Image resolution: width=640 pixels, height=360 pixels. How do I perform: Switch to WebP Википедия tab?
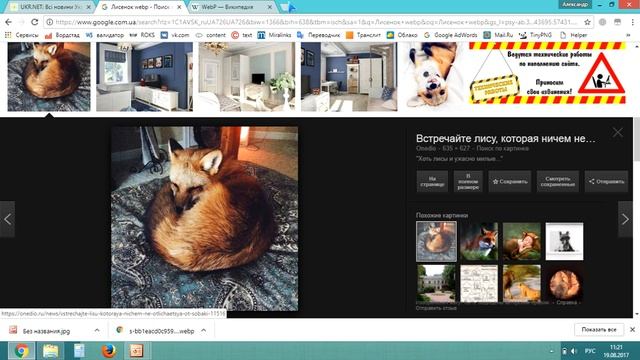(x=231, y=7)
